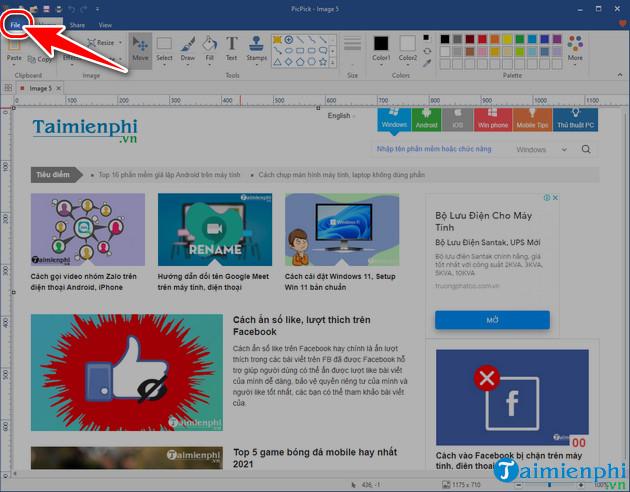Image resolution: width=630 pixels, height=492 pixels.
Task: Select the Color2 background swatch
Action: click(407, 43)
